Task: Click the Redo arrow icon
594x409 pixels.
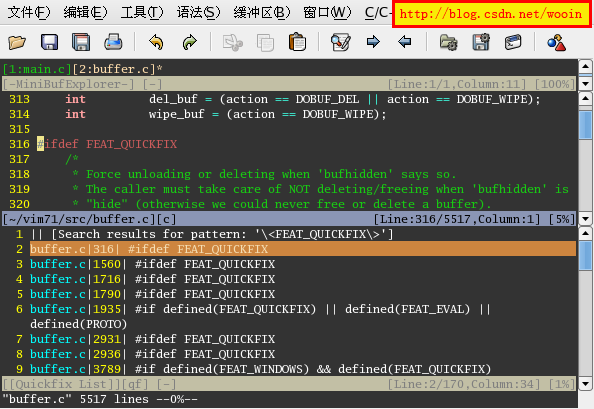Action: coord(189,42)
